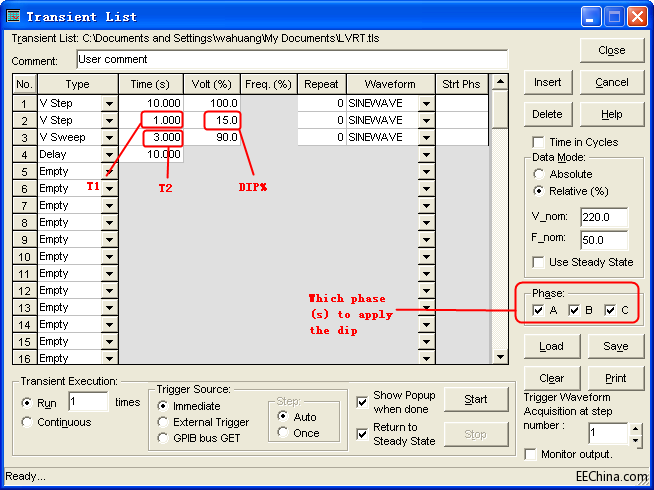This screenshot has width=654, height=490.
Task: Click the F_nom input field
Action: pyautogui.click(x=604, y=240)
